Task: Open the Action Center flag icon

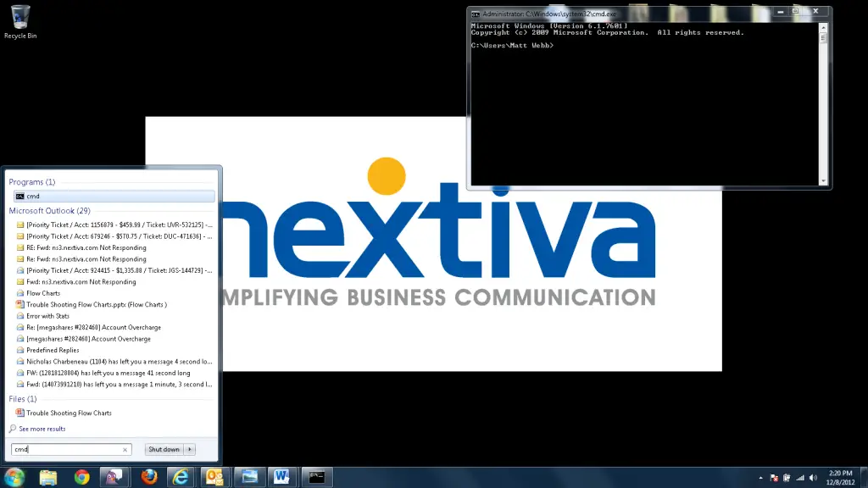Action: [x=772, y=477]
